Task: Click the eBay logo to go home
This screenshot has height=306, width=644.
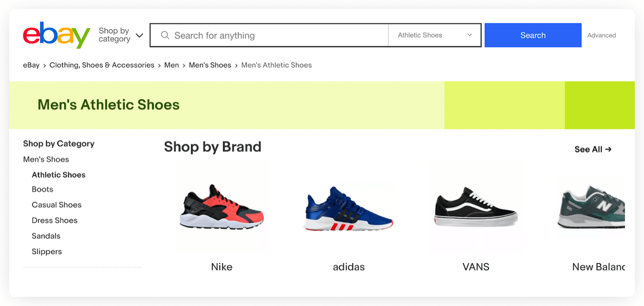Action: (56, 35)
